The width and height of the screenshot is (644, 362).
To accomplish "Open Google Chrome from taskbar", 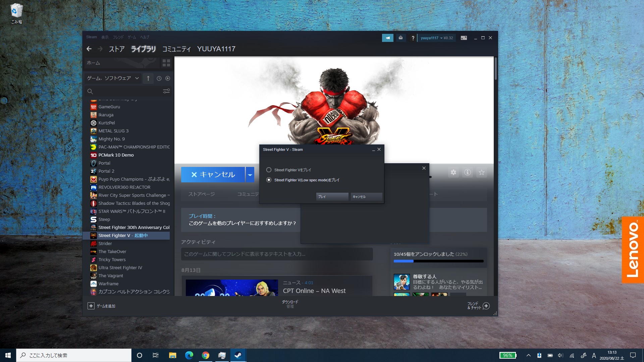I will [205, 355].
